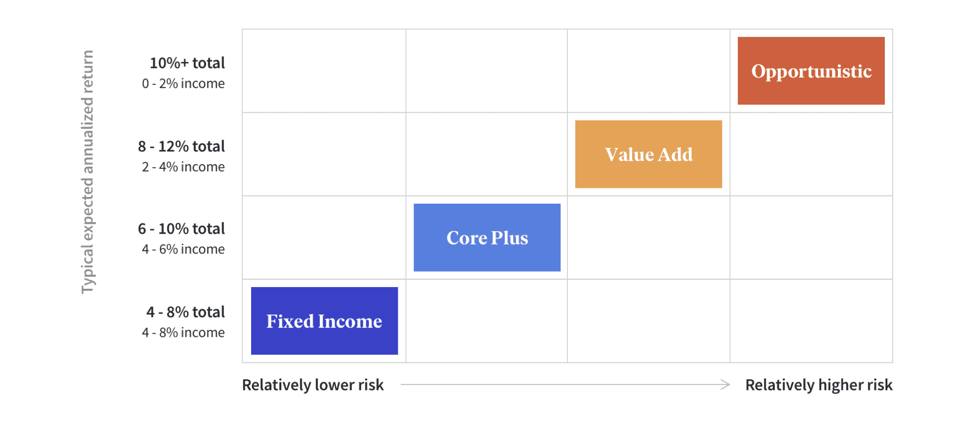The height and width of the screenshot is (431, 980).
Task: Click the Typical expected annualized return label
Action: pyautogui.click(x=87, y=172)
